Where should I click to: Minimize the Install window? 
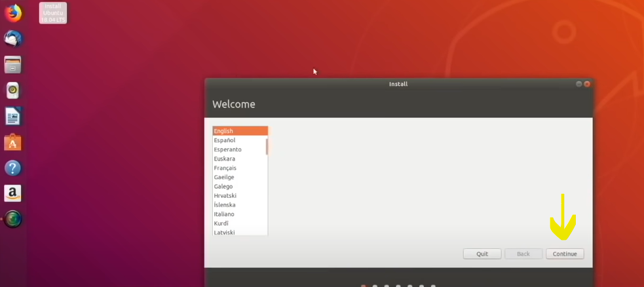579,84
